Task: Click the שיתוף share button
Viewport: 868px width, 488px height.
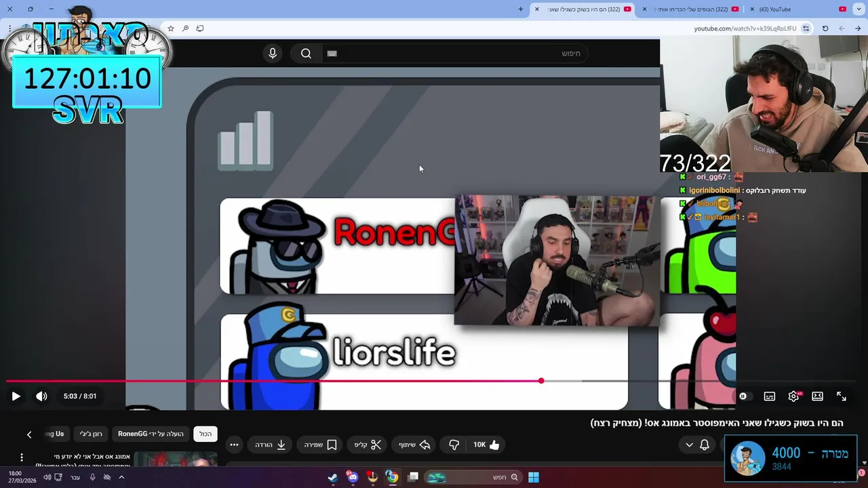Action: tap(414, 445)
